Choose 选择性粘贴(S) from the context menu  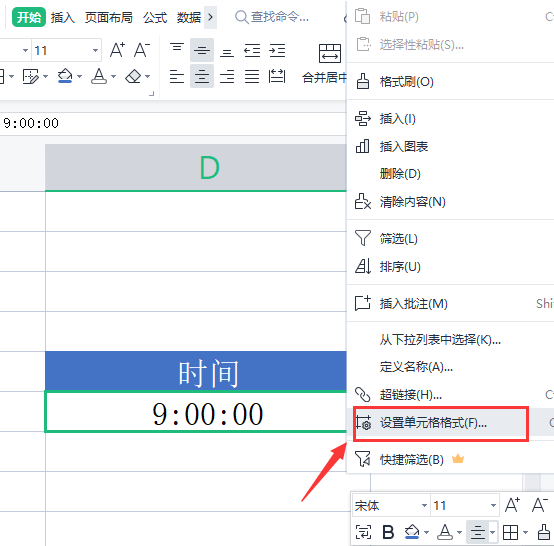click(450, 45)
